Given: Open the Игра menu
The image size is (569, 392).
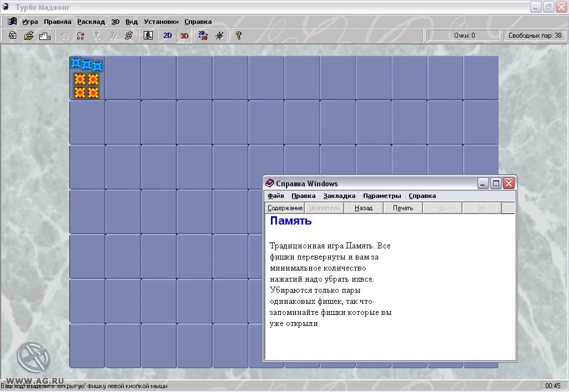Looking at the screenshot, I should pos(30,22).
